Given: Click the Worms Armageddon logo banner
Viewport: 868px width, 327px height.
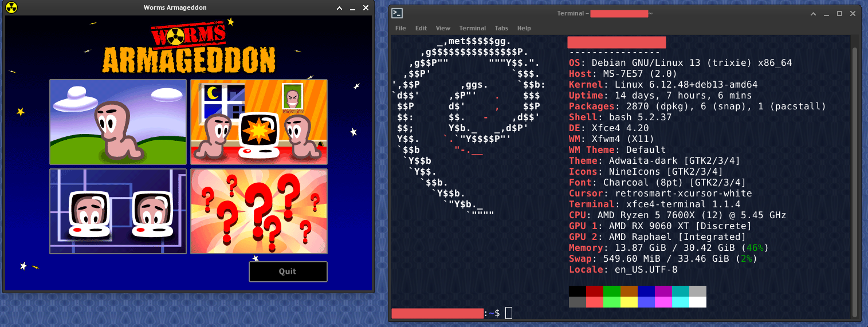Looking at the screenshot, I should [188, 49].
